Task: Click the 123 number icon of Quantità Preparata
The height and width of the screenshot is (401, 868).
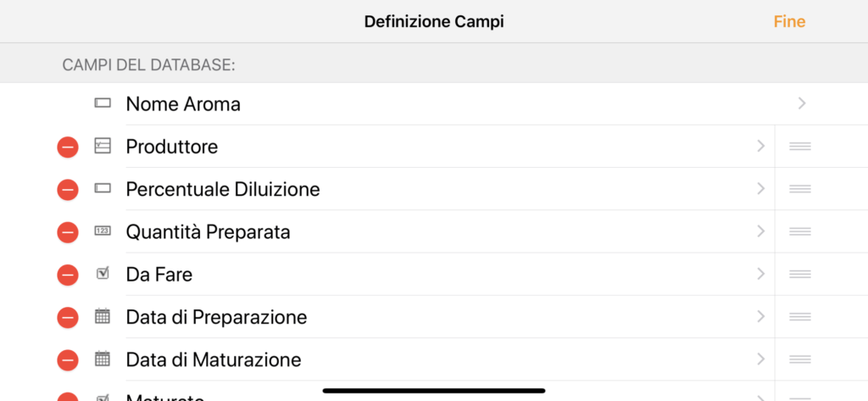Action: [x=103, y=231]
